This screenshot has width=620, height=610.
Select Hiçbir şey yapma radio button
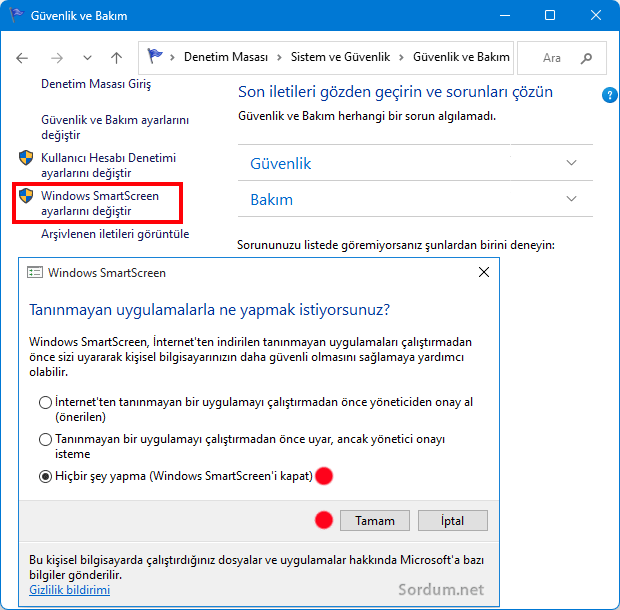[x=45, y=476]
